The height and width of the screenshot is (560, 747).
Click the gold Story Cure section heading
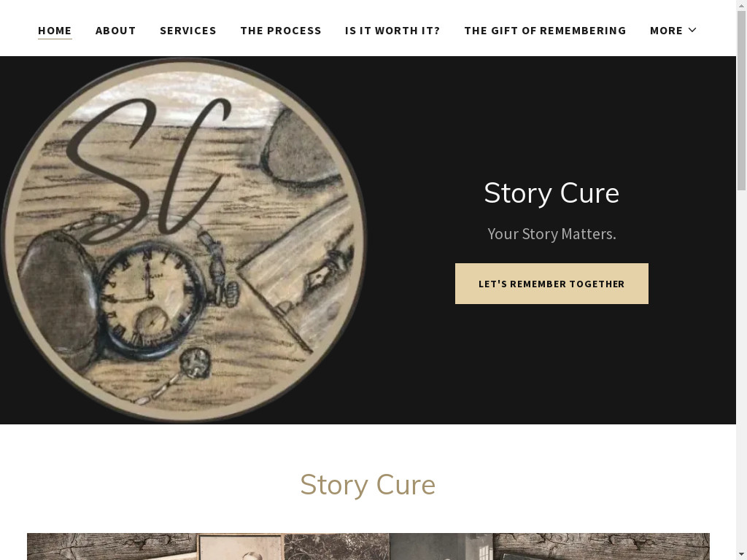click(x=368, y=485)
